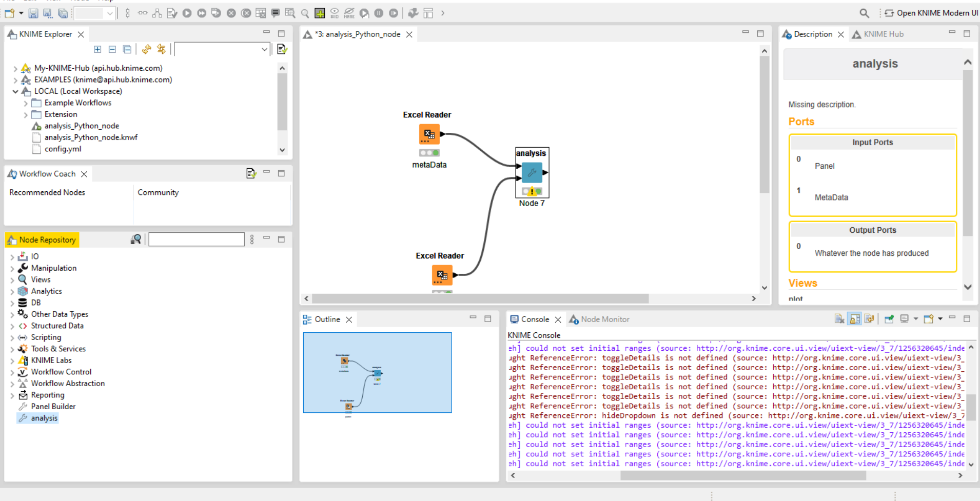Cancel all running executions via the toolbar
This screenshot has height=501, width=980.
point(246,13)
